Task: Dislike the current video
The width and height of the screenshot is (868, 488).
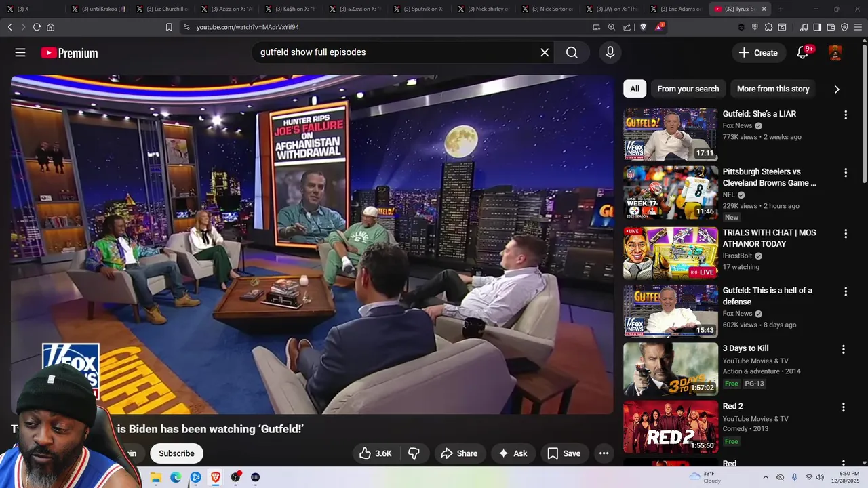Action: [x=414, y=453]
